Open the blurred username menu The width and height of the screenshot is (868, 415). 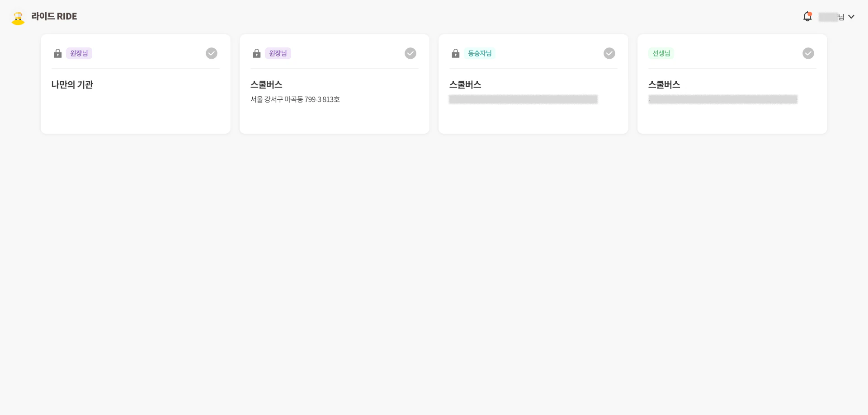pyautogui.click(x=830, y=17)
